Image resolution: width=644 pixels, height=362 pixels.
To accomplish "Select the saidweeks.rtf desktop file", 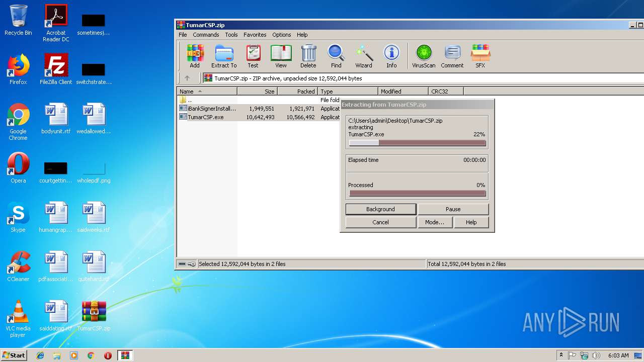I will tap(94, 217).
